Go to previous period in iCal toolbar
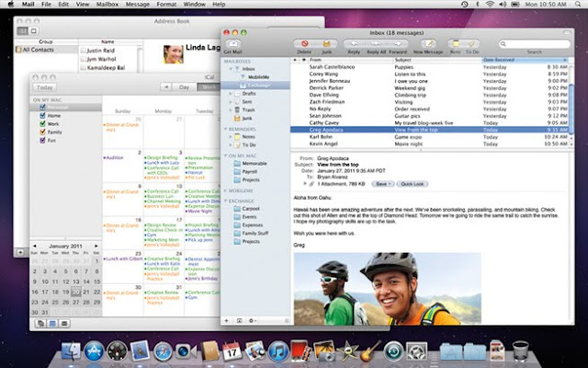588x368 pixels. pos(165,87)
